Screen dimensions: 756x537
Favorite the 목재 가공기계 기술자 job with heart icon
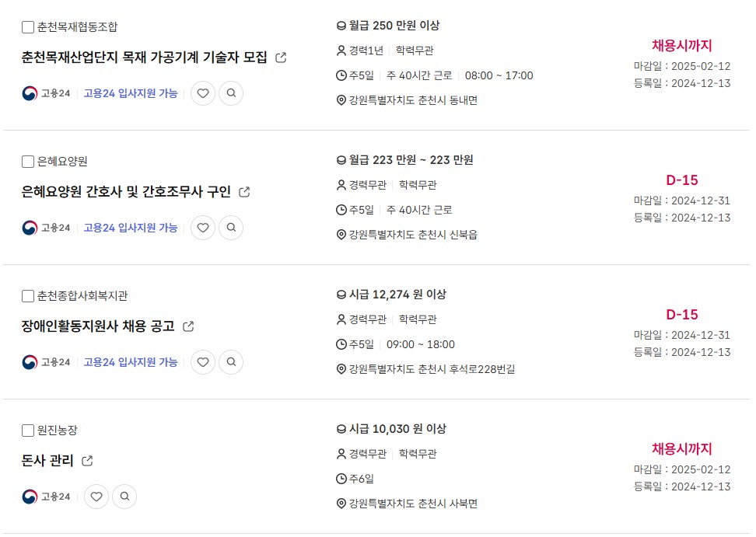click(203, 93)
